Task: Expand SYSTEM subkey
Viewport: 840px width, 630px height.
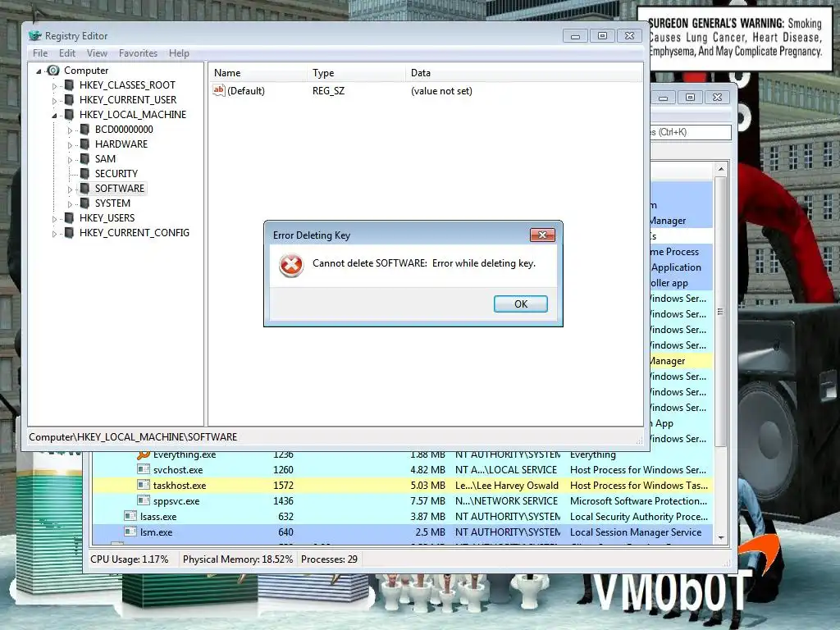Action: [x=70, y=203]
